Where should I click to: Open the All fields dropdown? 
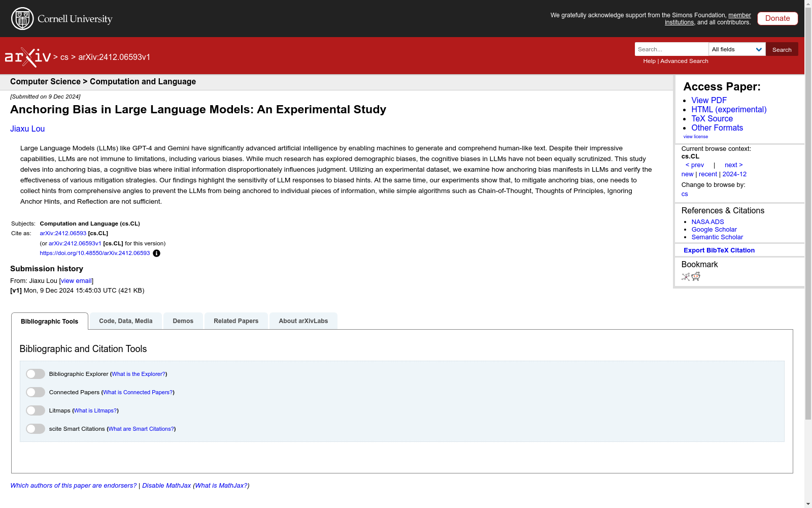coord(736,49)
